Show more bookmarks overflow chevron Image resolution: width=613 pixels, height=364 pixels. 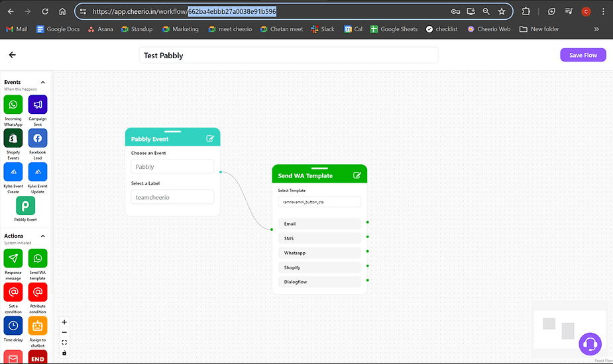pos(596,29)
